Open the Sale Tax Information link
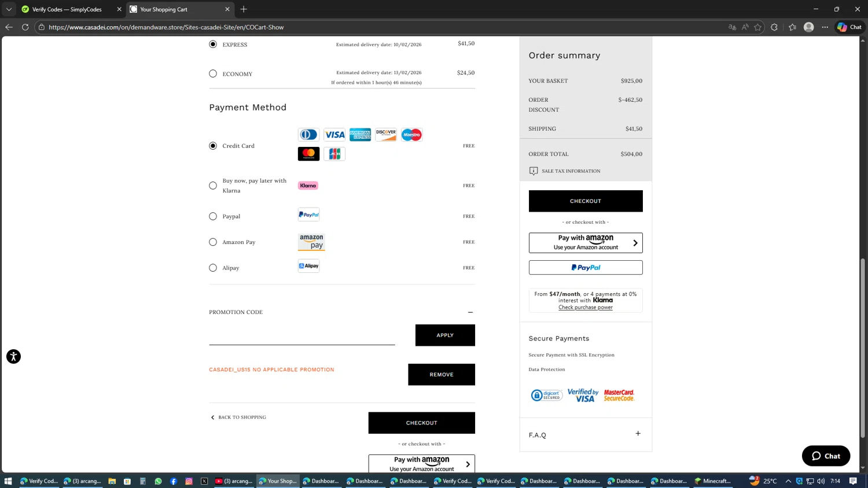 571,171
